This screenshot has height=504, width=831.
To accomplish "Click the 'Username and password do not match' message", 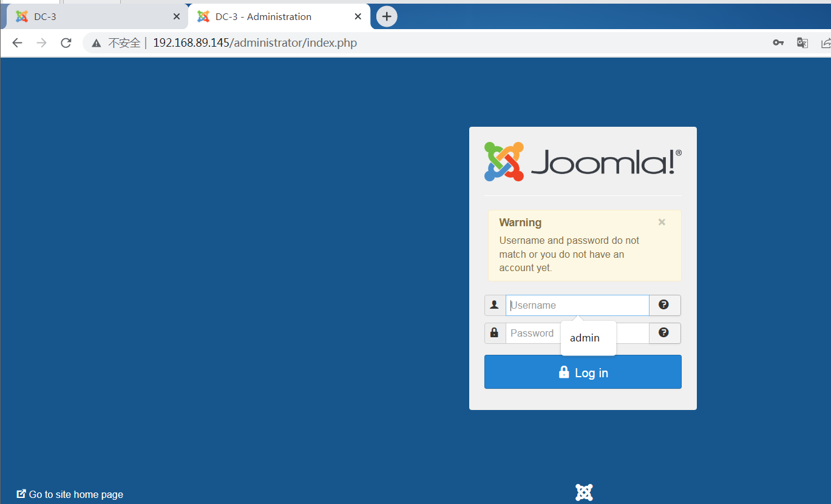I will coord(569,254).
